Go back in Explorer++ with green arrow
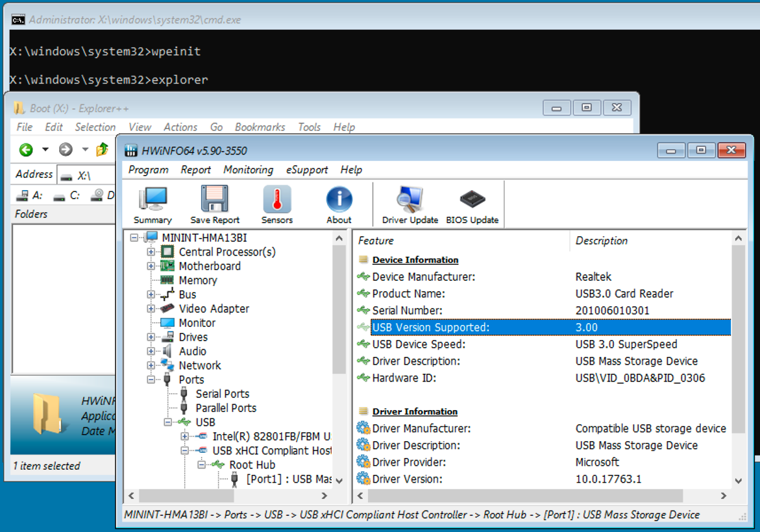 (26, 150)
